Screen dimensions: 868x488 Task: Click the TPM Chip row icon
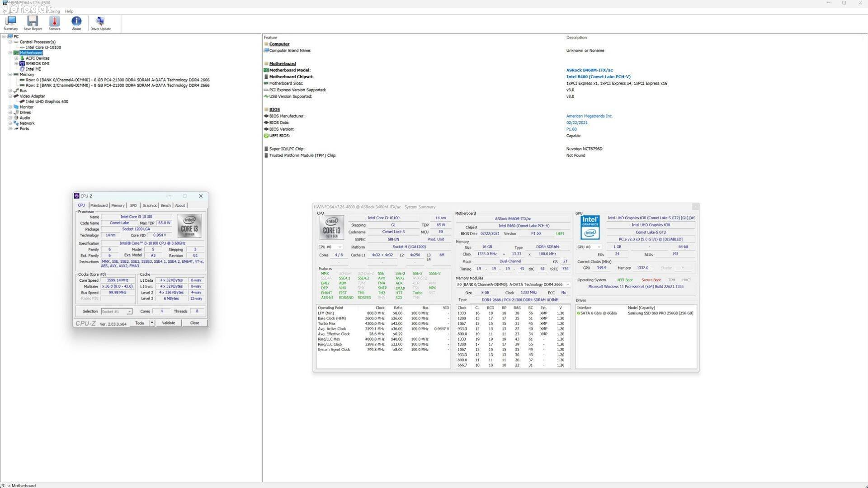pos(266,156)
